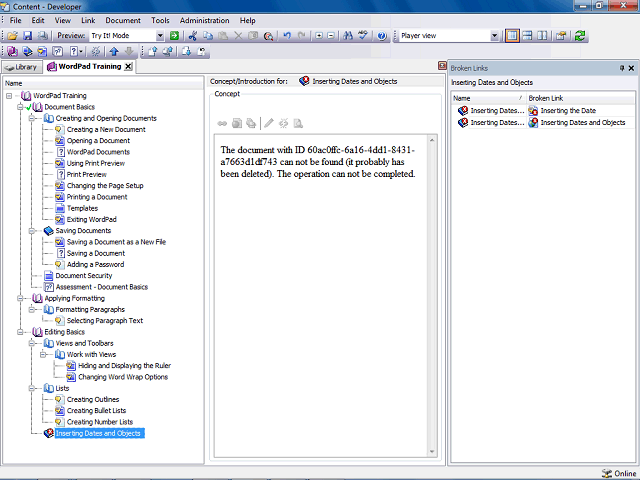Collapse the Document Basics node

click(20, 107)
